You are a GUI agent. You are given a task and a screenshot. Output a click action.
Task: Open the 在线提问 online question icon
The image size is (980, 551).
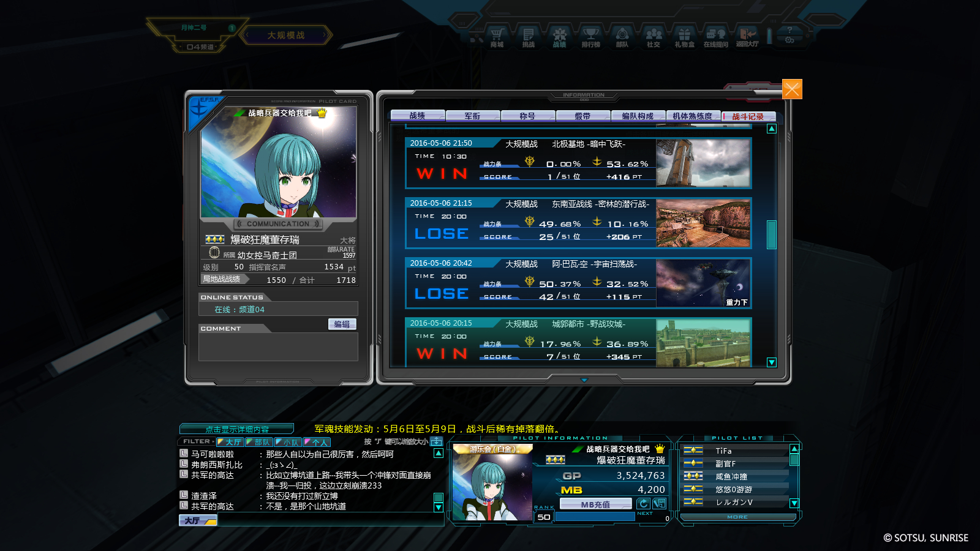tap(715, 37)
